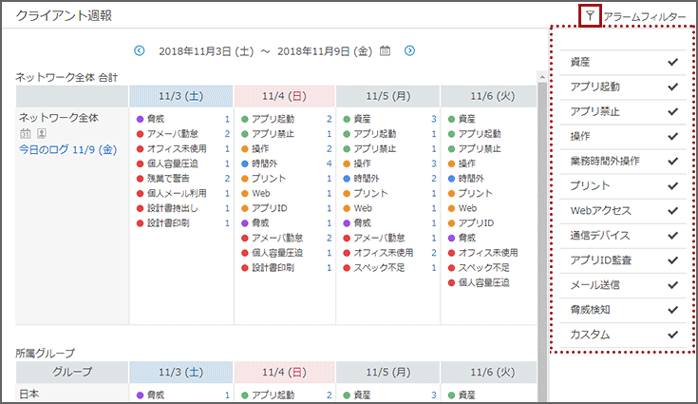Open アメーバ勤怠 count 2 on 11/3
The height and width of the screenshot is (404, 698).
(x=227, y=134)
